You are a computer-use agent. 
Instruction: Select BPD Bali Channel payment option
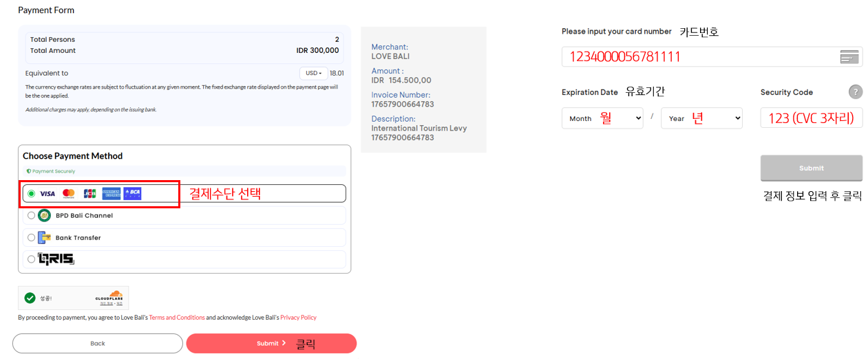(31, 215)
